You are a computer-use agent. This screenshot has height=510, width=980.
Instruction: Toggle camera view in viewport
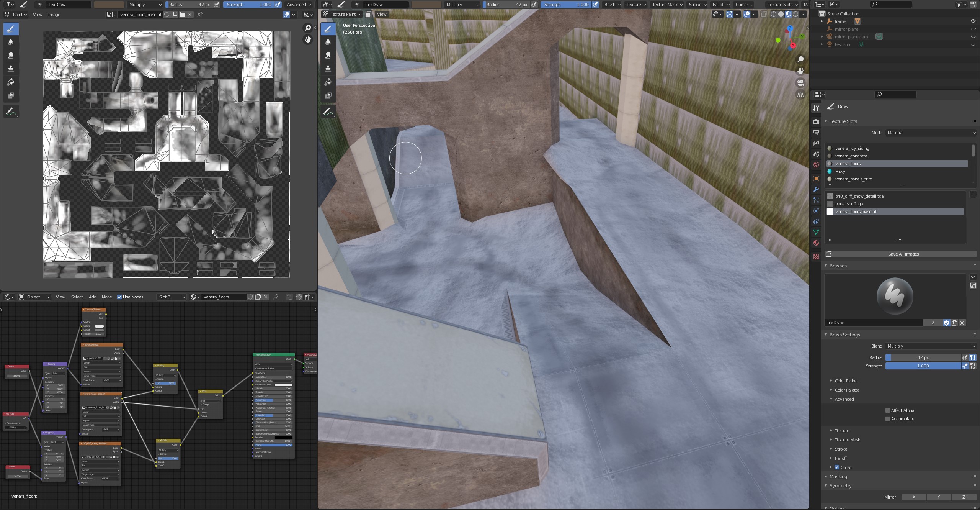click(800, 83)
